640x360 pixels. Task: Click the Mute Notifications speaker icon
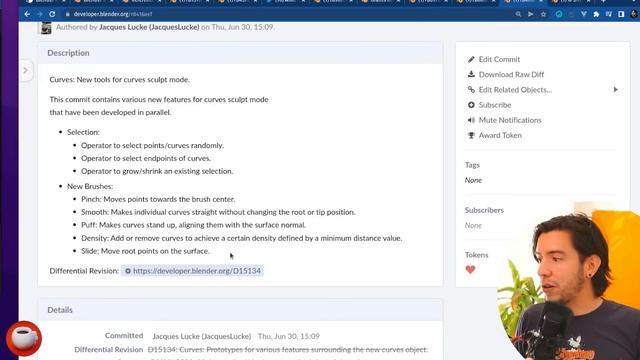coord(471,120)
